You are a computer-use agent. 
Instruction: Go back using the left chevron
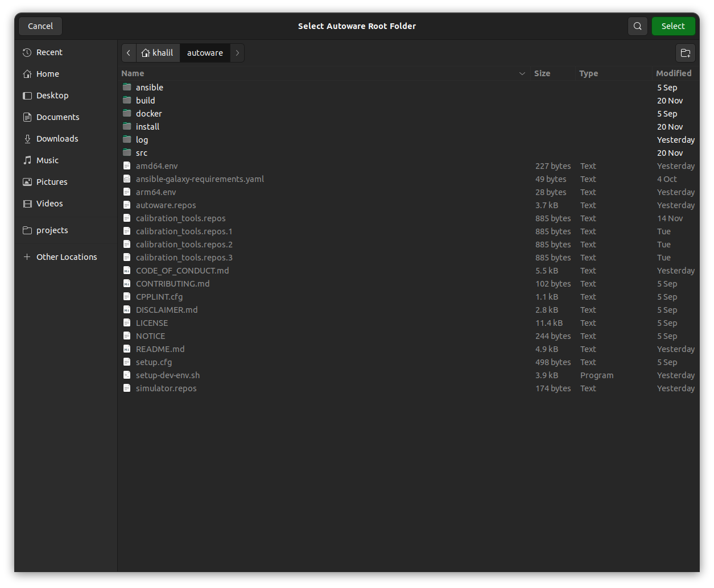coord(129,52)
